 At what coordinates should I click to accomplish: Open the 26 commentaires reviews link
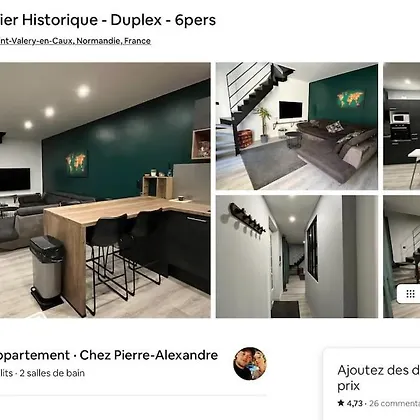(394, 403)
